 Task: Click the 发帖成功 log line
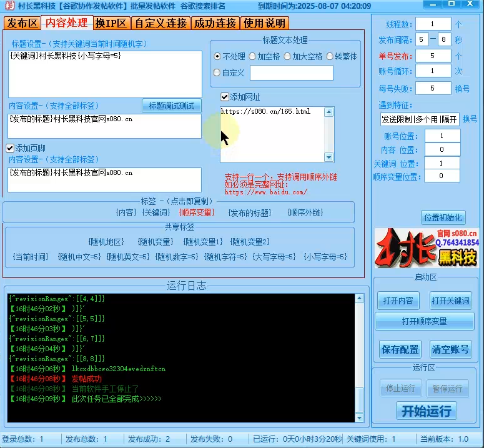click(x=56, y=379)
